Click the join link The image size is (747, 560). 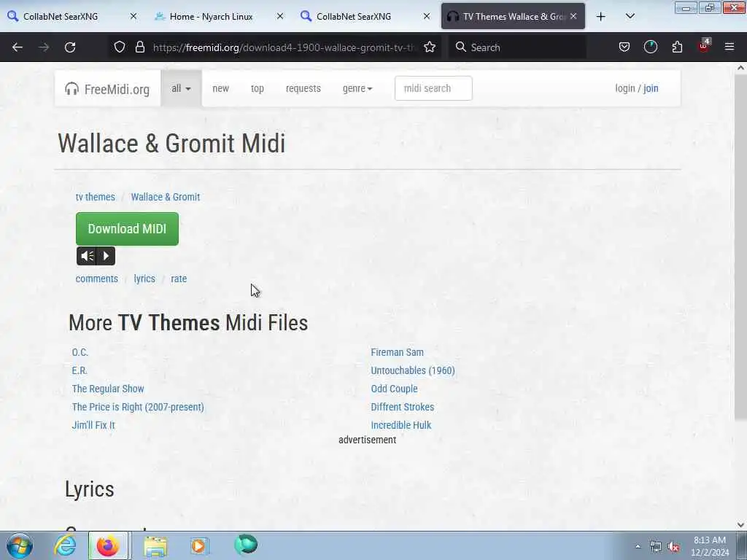[x=651, y=88]
